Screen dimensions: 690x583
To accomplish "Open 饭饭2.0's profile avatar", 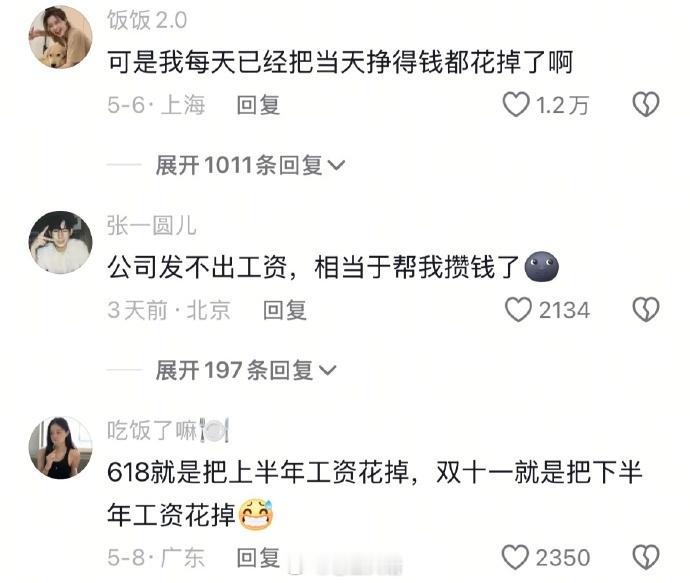I will click(61, 37).
